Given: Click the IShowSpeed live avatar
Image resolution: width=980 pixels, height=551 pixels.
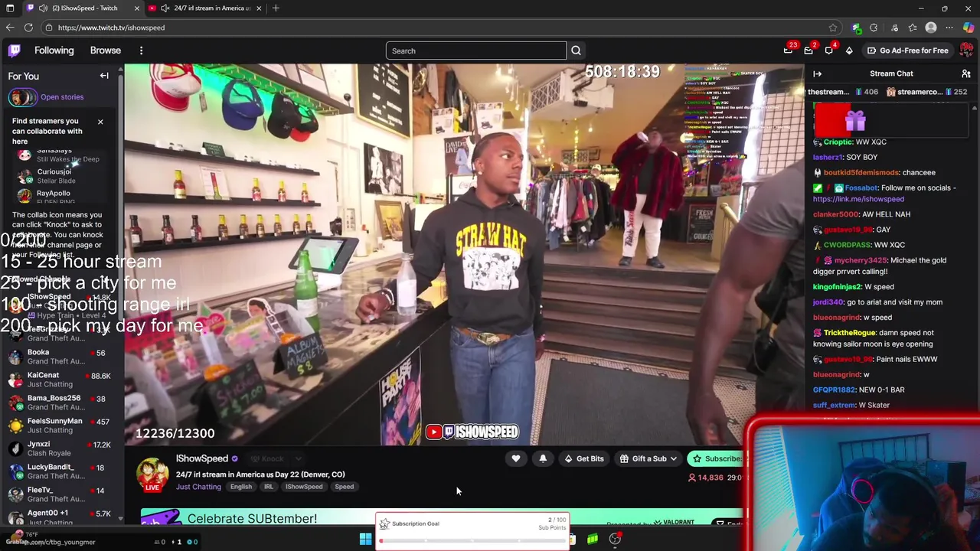Looking at the screenshot, I should [x=152, y=474].
